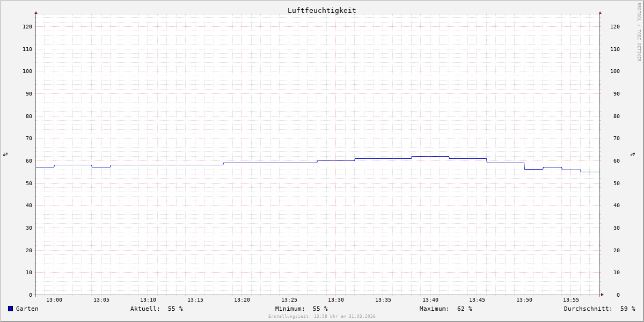Click the 13:00 time axis label
The height and width of the screenshot is (322, 644).
click(x=54, y=300)
